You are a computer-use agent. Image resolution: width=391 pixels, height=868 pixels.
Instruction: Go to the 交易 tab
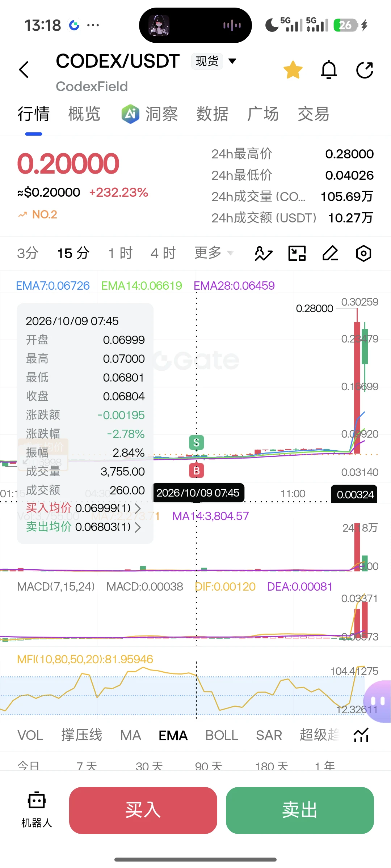pos(314,114)
